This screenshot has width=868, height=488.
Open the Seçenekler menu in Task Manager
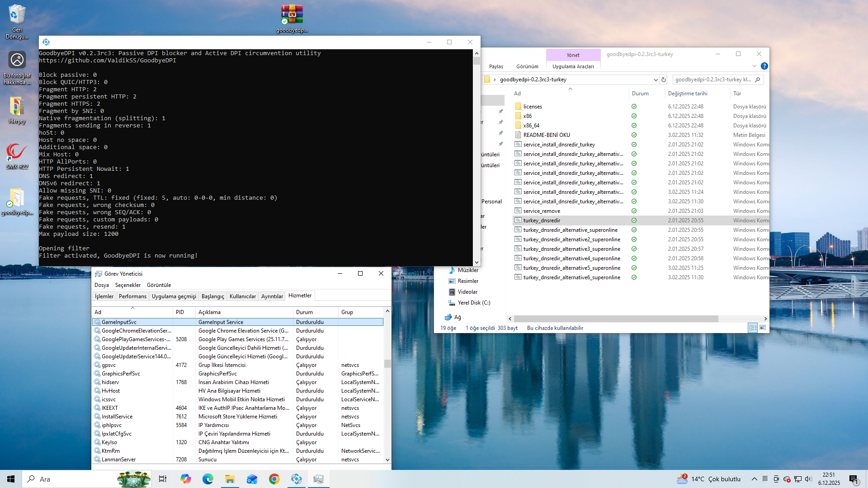(x=128, y=285)
